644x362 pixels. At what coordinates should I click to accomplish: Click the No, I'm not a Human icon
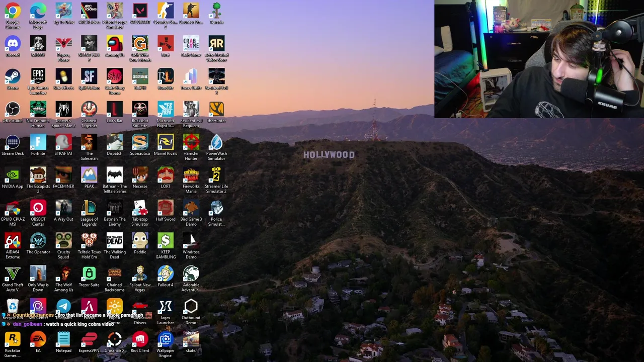pyautogui.click(x=38, y=109)
